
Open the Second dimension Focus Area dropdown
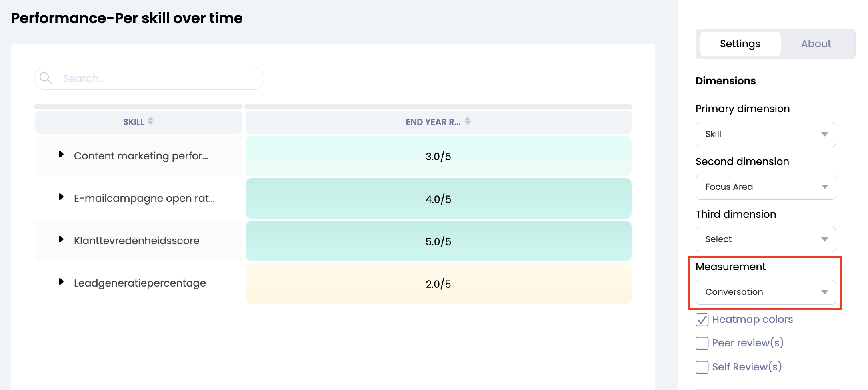[765, 187]
